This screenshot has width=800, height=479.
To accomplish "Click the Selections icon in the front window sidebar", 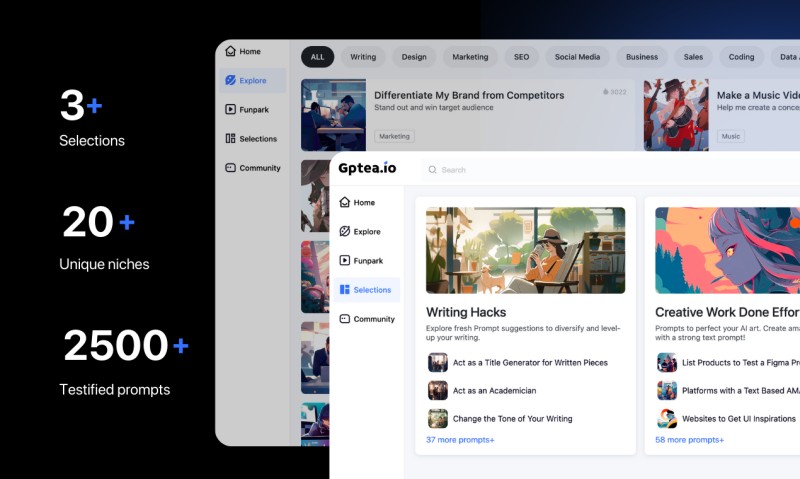I will coord(345,289).
